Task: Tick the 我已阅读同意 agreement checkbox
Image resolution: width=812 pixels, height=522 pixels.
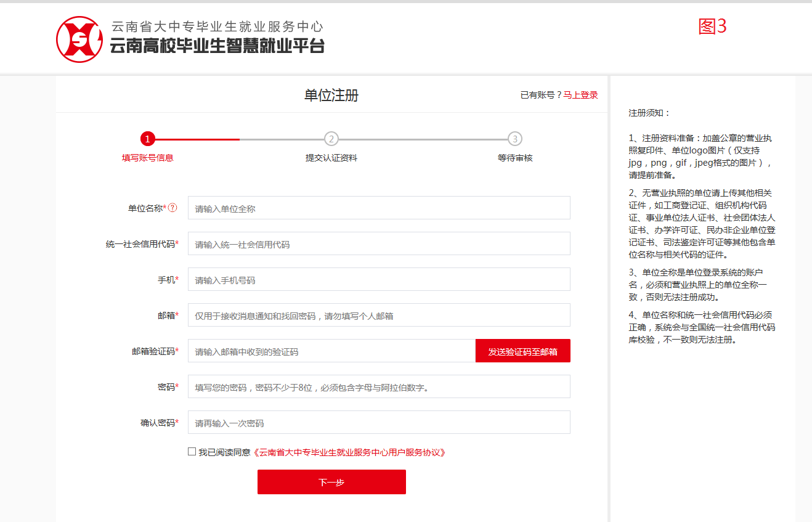Action: 192,452
